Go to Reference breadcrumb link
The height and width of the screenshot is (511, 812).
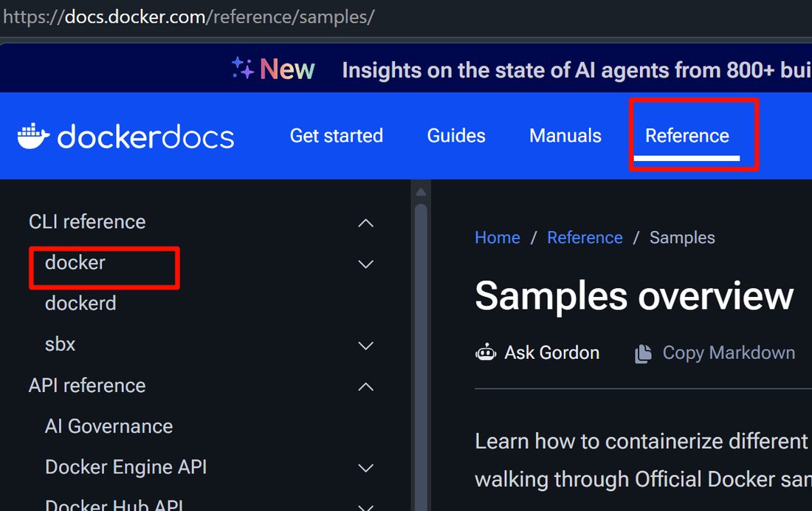pos(585,237)
